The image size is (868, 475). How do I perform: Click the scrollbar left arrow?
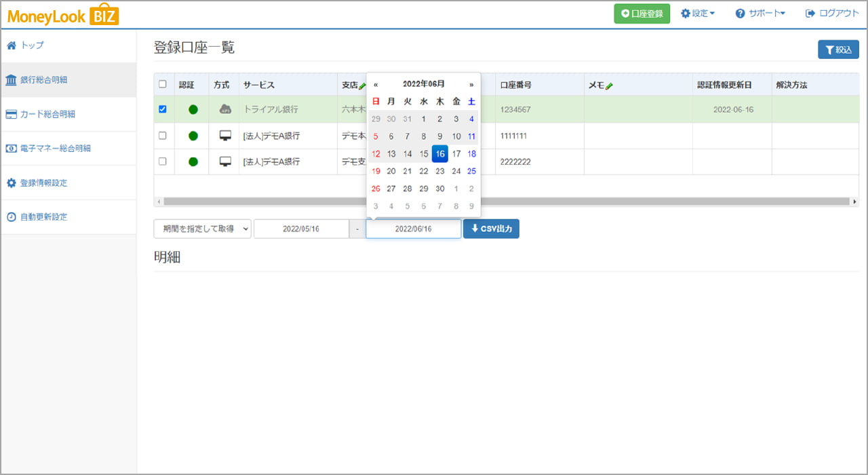(x=158, y=202)
